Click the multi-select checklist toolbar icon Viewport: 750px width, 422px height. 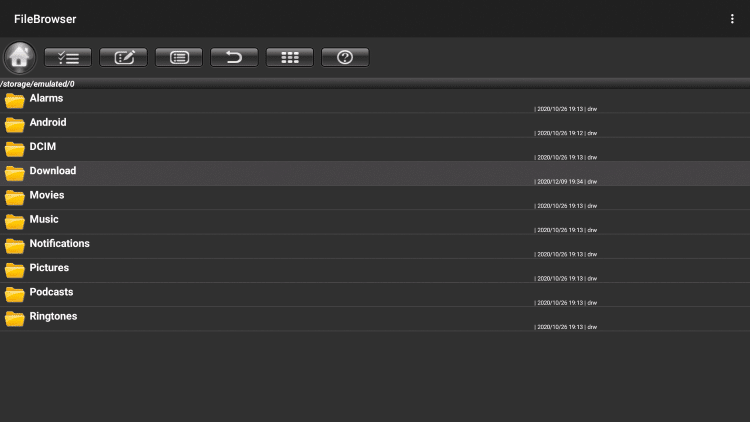coord(68,57)
